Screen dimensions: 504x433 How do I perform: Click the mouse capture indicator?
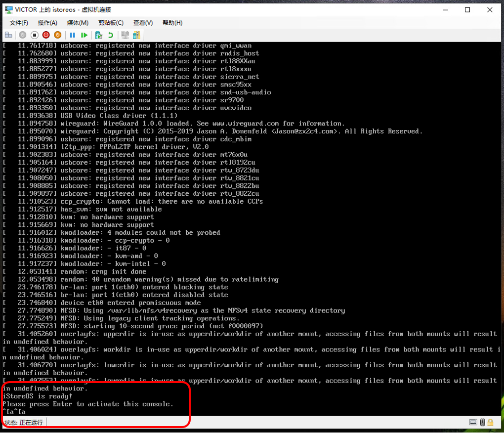click(482, 422)
